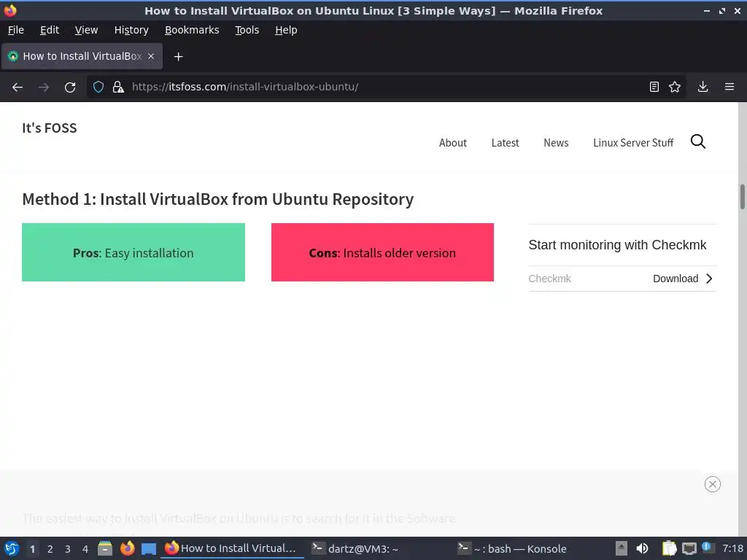Bookmark this page with the star

[x=675, y=87]
